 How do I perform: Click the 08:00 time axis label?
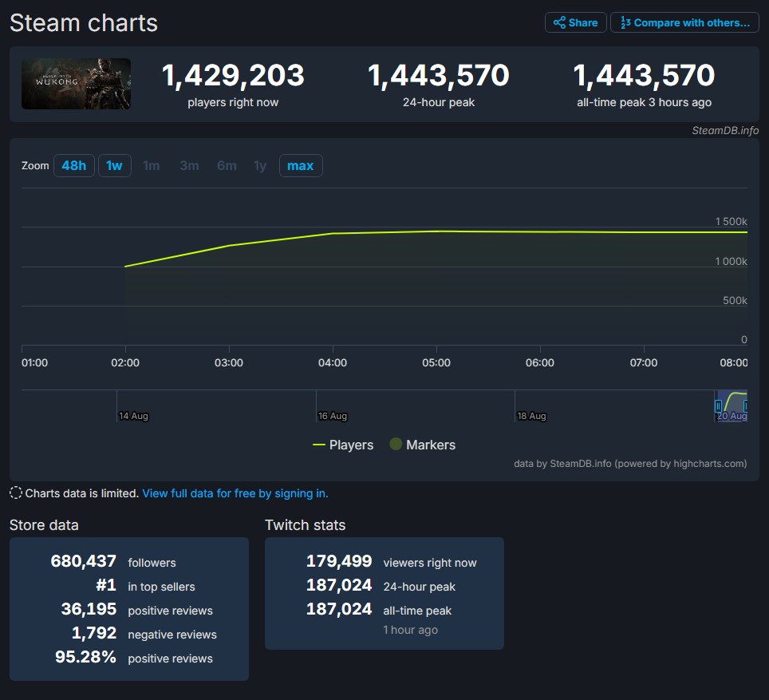(734, 362)
